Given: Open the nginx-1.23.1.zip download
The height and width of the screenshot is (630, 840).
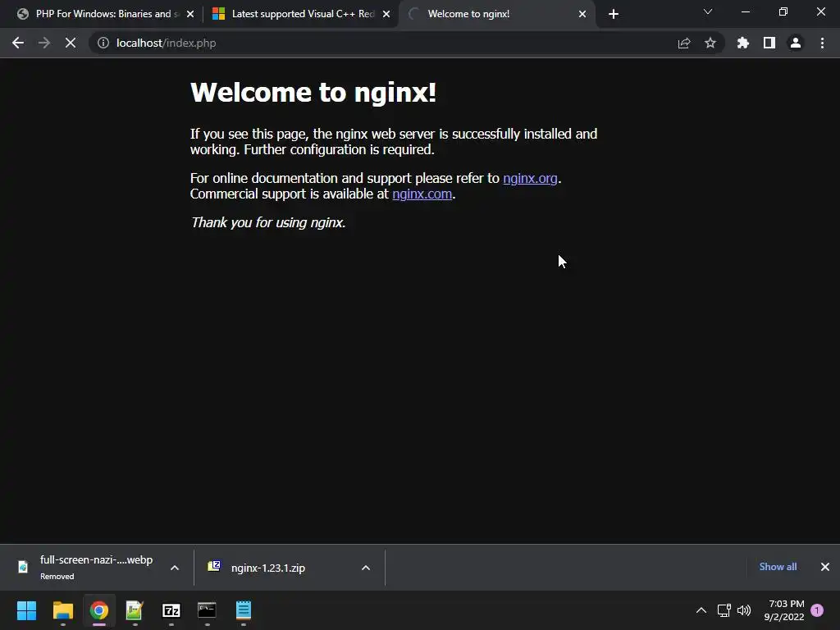Looking at the screenshot, I should tap(268, 568).
